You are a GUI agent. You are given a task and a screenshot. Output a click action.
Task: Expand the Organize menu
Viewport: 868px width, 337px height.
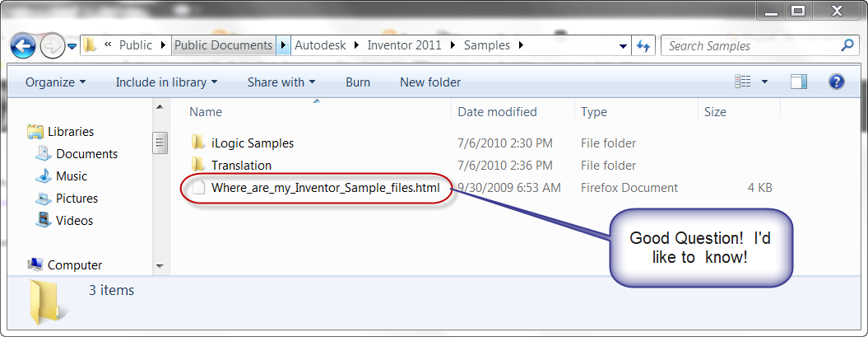55,82
